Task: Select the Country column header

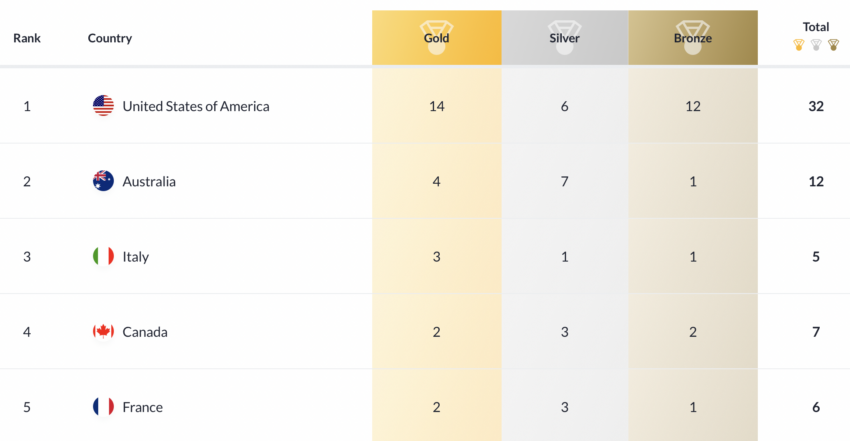Action: tap(110, 38)
